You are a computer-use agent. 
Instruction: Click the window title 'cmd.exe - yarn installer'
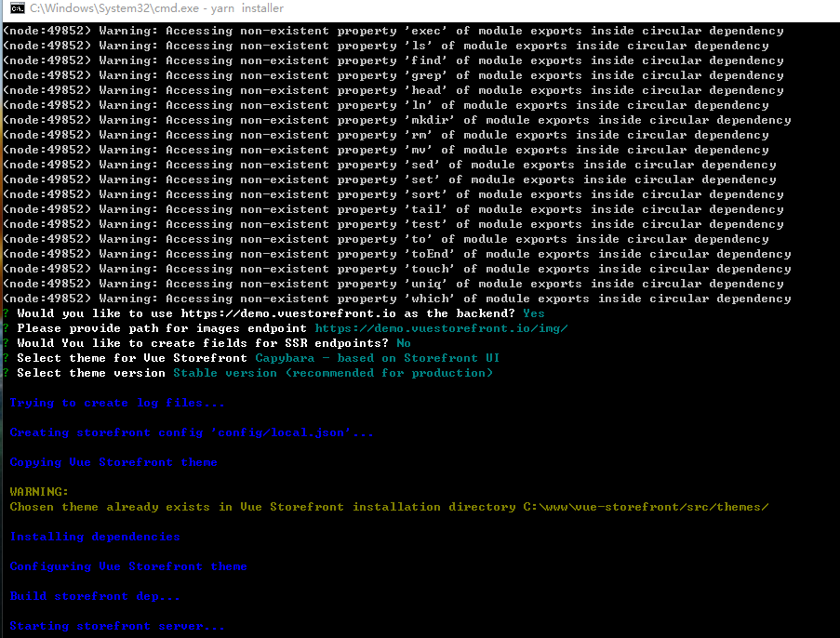point(157,8)
